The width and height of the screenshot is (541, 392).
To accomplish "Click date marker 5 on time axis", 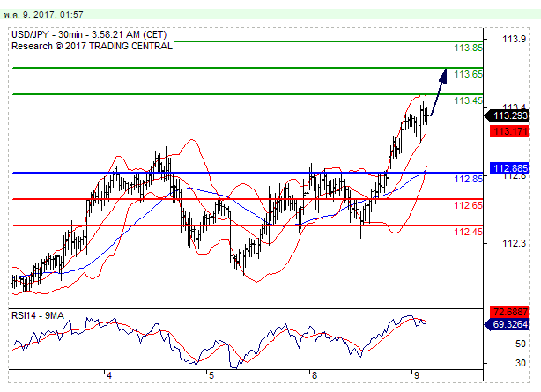I will [211, 376].
